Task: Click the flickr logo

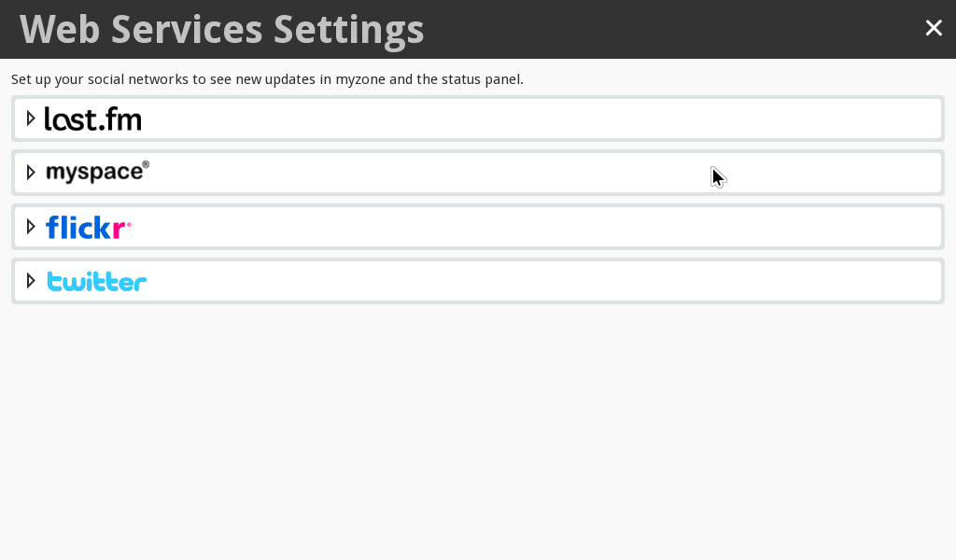Action: tap(89, 228)
